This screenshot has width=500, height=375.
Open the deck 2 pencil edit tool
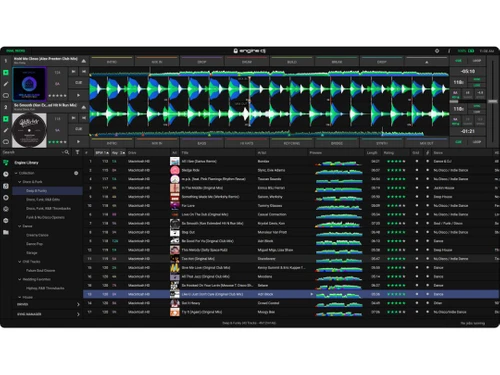[6, 130]
